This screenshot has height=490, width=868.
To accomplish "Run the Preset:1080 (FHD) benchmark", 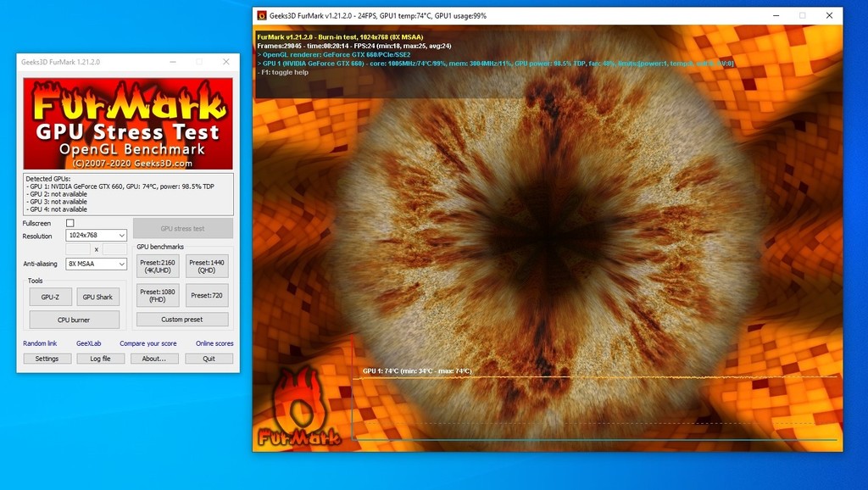I will [x=158, y=295].
